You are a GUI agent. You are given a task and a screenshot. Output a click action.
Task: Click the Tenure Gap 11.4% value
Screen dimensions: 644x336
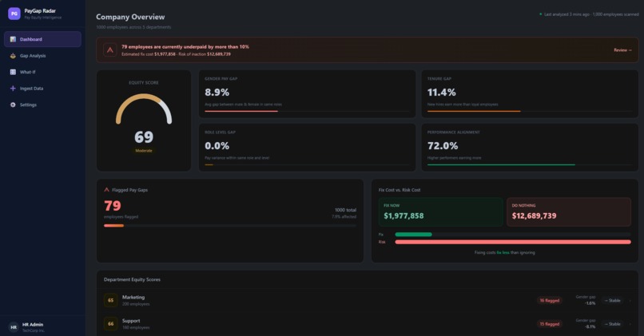(442, 93)
